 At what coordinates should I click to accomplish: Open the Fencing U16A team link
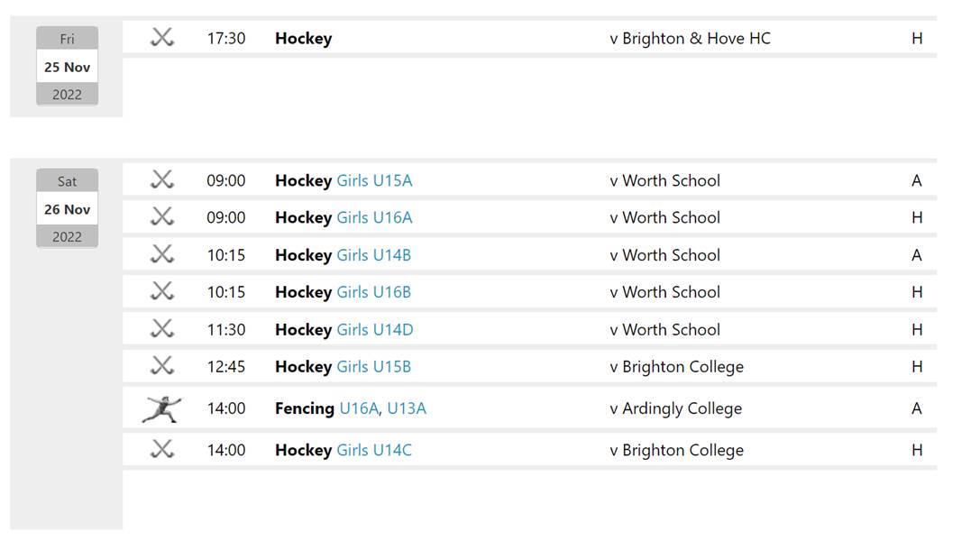tap(359, 408)
